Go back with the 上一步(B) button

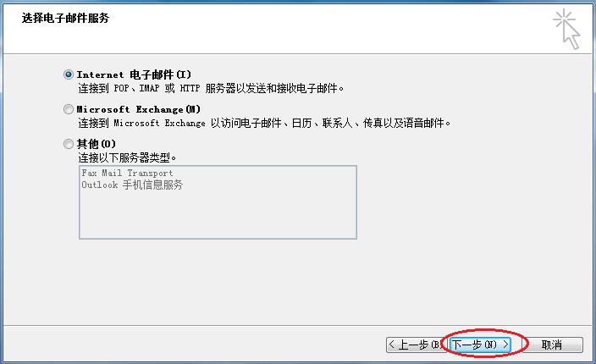point(417,345)
